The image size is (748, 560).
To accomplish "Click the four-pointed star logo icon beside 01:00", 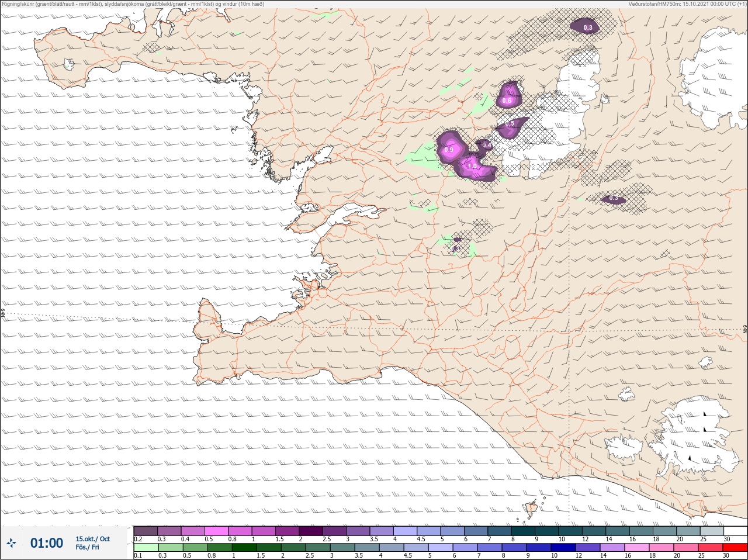I will pos(11,544).
